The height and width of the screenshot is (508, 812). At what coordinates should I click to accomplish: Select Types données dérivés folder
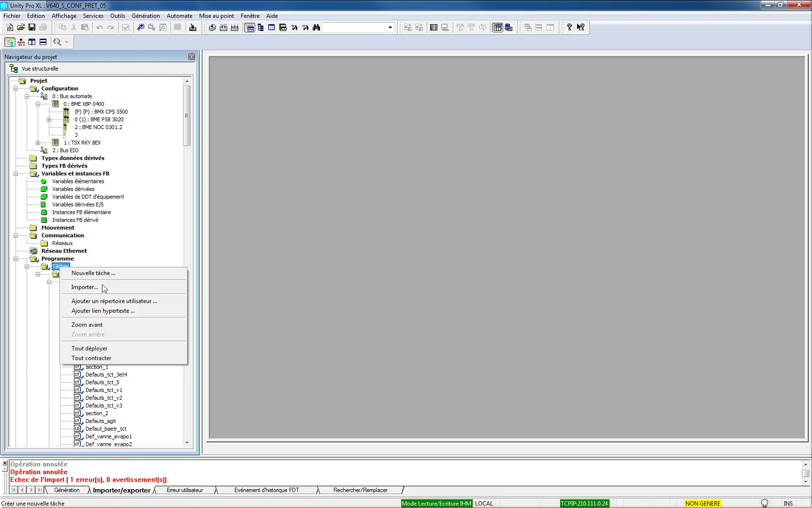point(72,158)
